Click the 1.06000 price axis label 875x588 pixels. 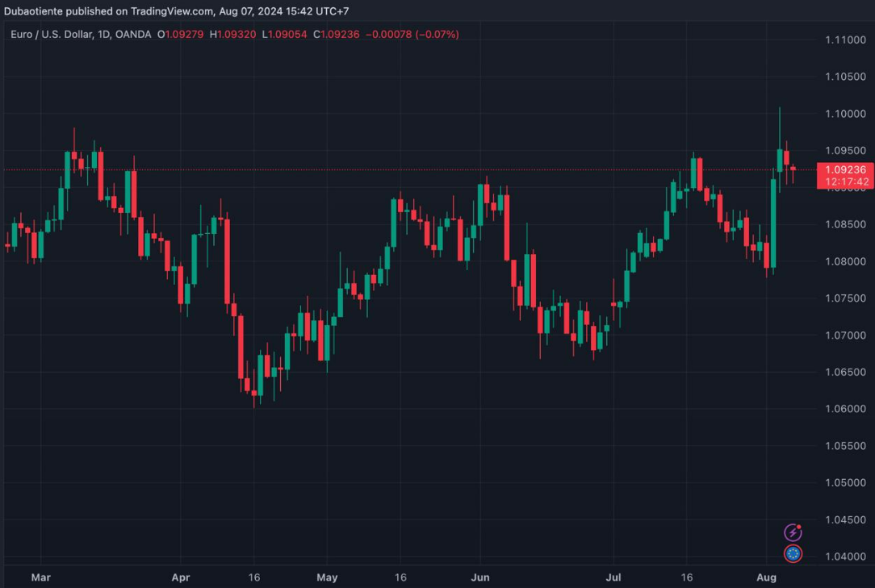[845, 409]
